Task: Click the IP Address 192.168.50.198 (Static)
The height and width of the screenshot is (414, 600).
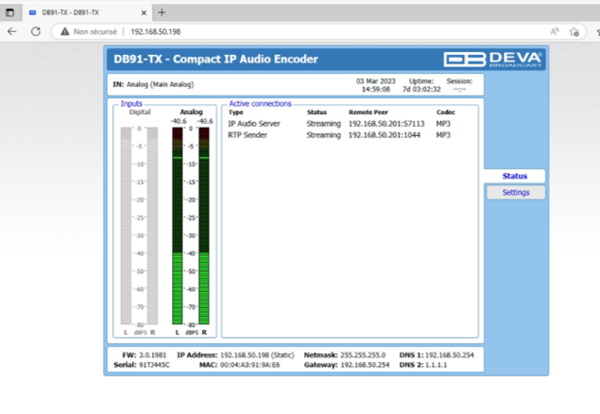Action: pyautogui.click(x=257, y=355)
